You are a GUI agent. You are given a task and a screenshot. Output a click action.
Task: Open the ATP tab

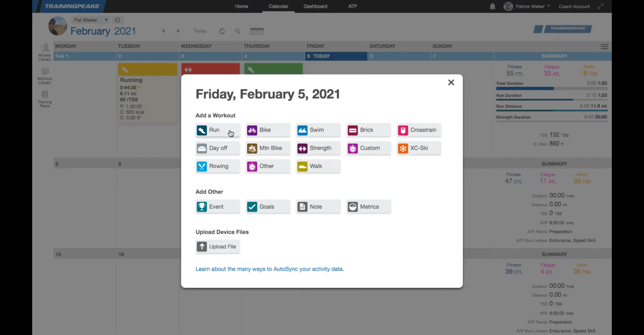tap(353, 6)
